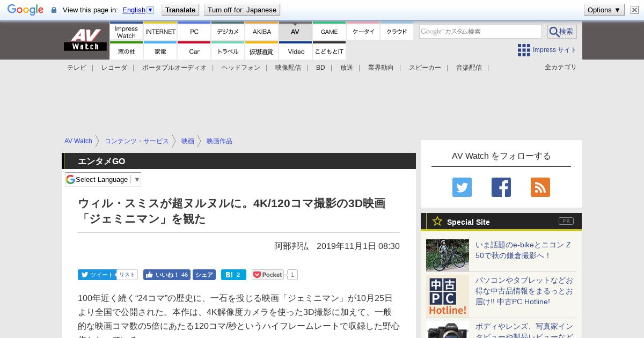
Task: Click the Impress site grid icon
Action: (x=524, y=50)
